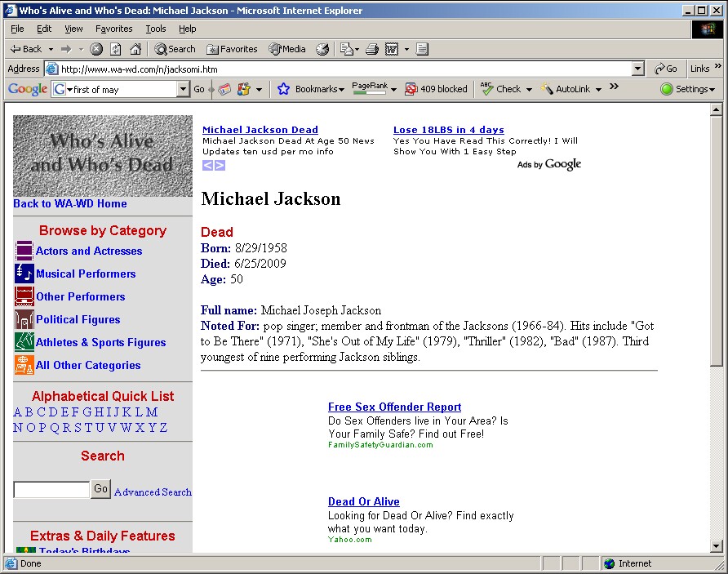728x574 pixels.
Task: Click the Back navigation arrow button
Action: 25,49
